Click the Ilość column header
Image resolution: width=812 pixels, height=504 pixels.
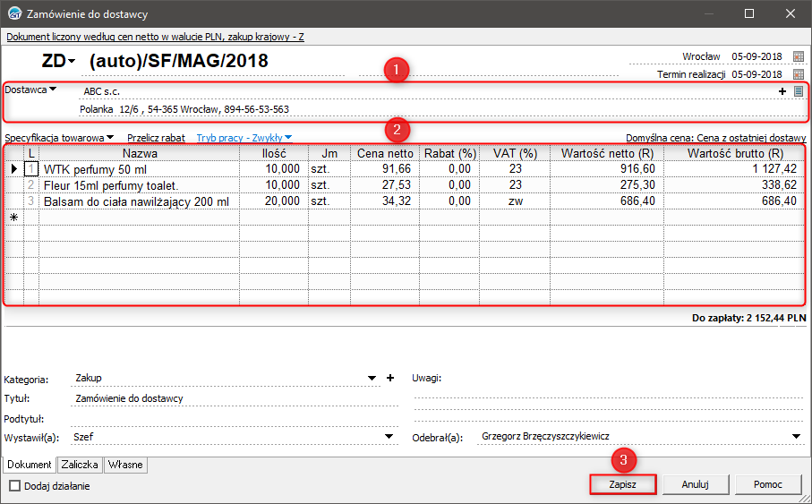click(x=274, y=153)
